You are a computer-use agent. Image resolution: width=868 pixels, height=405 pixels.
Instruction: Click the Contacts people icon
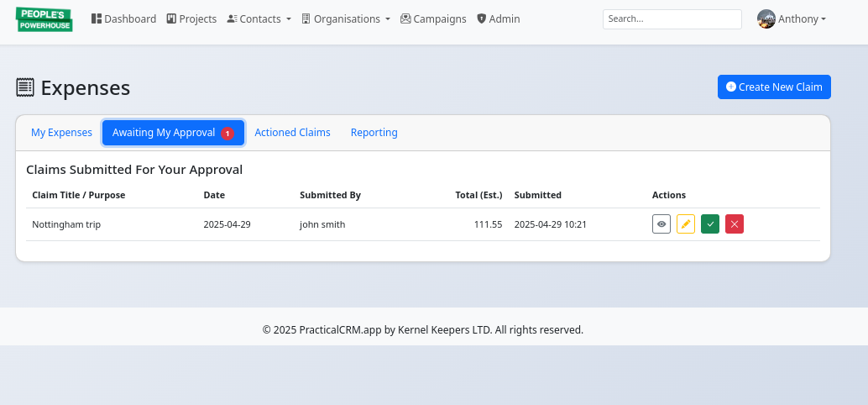232,18
